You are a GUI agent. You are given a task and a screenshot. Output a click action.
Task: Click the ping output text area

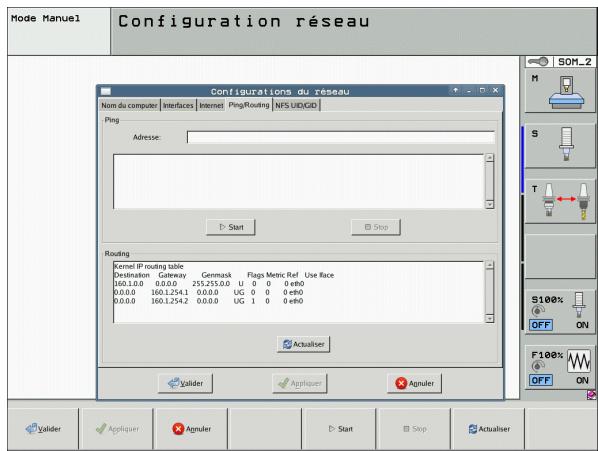pos(298,181)
